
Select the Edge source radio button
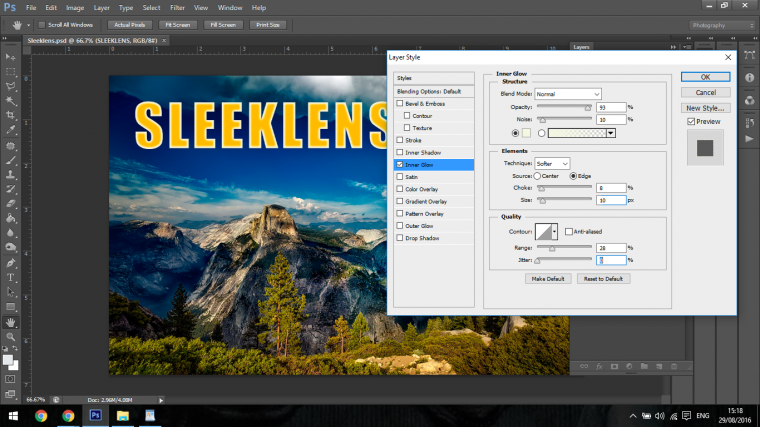573,176
